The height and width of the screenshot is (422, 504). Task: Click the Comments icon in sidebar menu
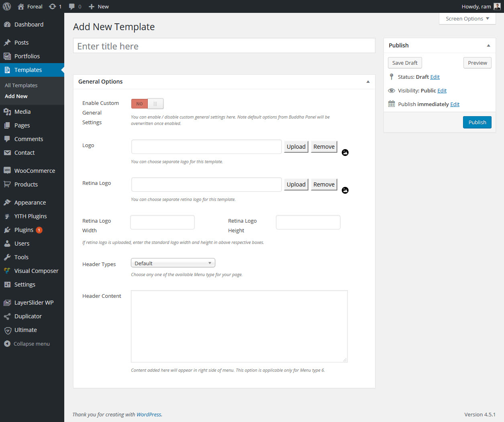coord(7,139)
